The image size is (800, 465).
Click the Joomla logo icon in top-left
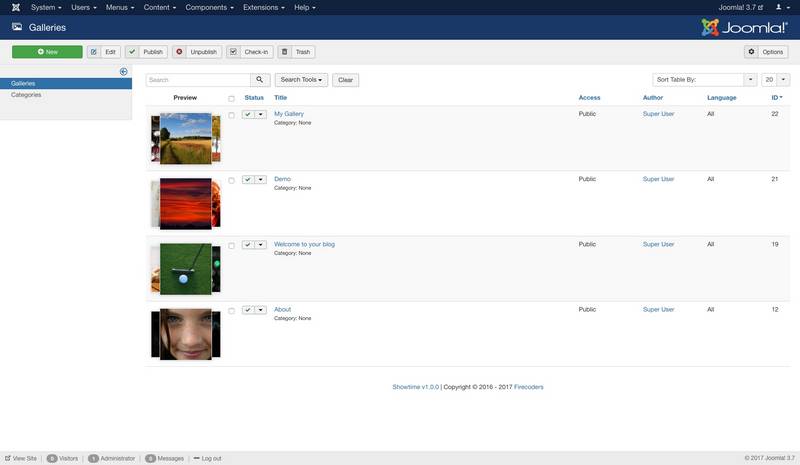(x=11, y=7)
